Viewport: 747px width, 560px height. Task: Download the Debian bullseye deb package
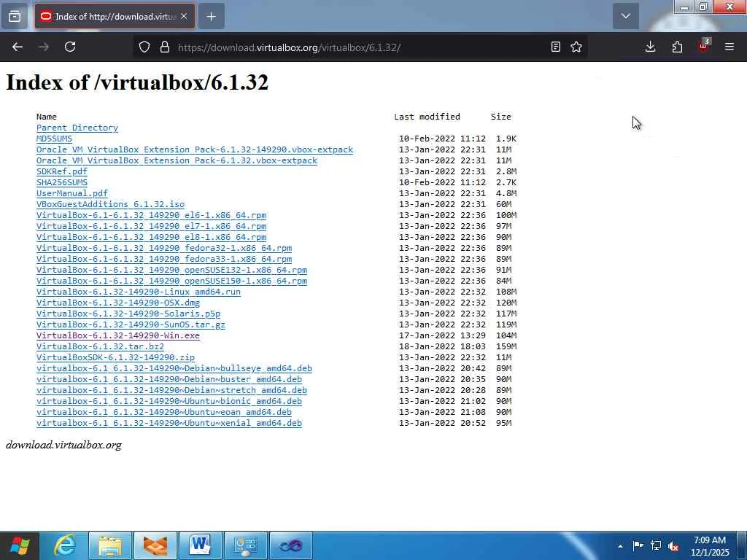pyautogui.click(x=174, y=368)
